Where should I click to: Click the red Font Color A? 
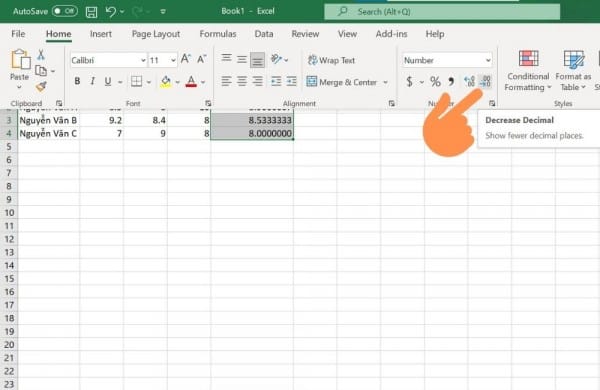(x=191, y=81)
